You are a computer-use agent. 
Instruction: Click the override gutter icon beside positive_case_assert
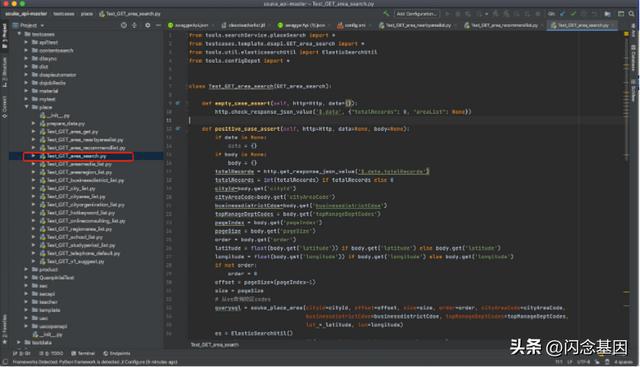pos(178,129)
